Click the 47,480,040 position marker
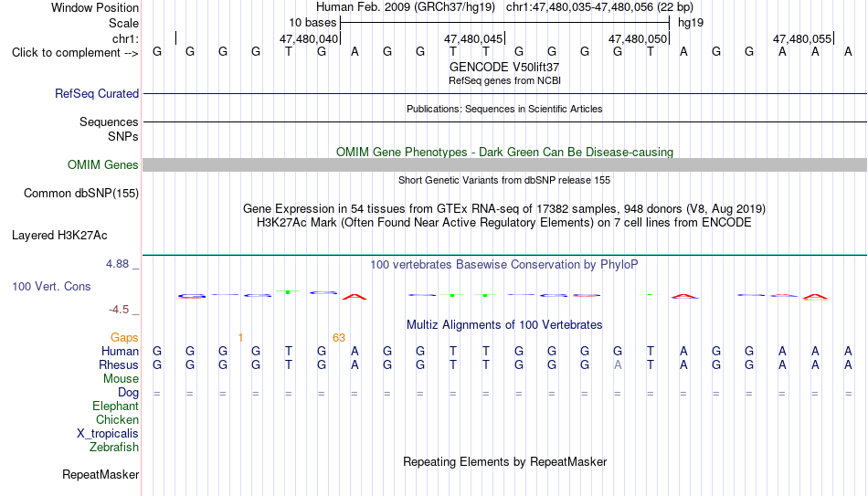 tap(308, 38)
